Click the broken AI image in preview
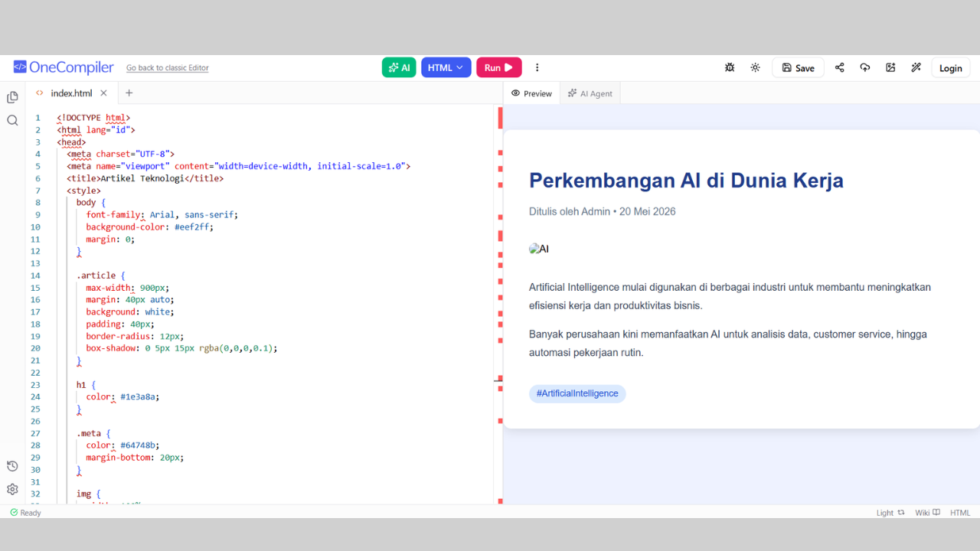Screen dimensions: 980x551 click(x=539, y=249)
